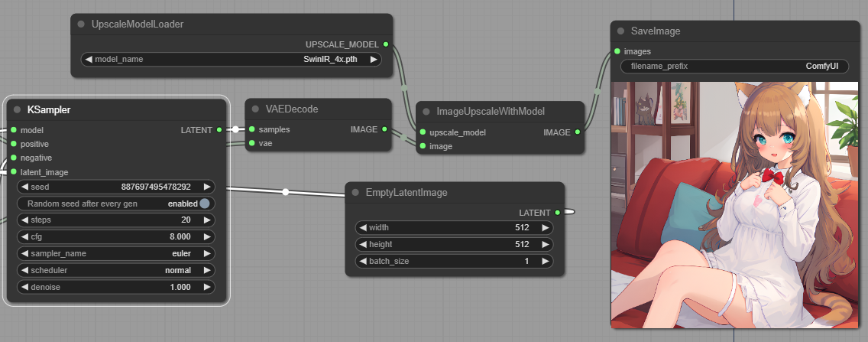The width and height of the screenshot is (868, 342).
Task: Click the filename_prefix ComfyUI text field
Action: click(734, 67)
